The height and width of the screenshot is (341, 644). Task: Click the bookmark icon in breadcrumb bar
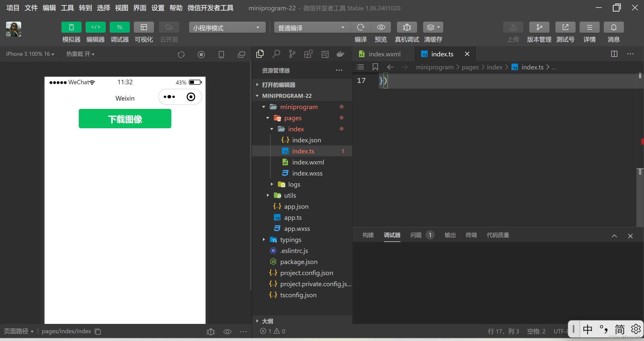(x=375, y=67)
